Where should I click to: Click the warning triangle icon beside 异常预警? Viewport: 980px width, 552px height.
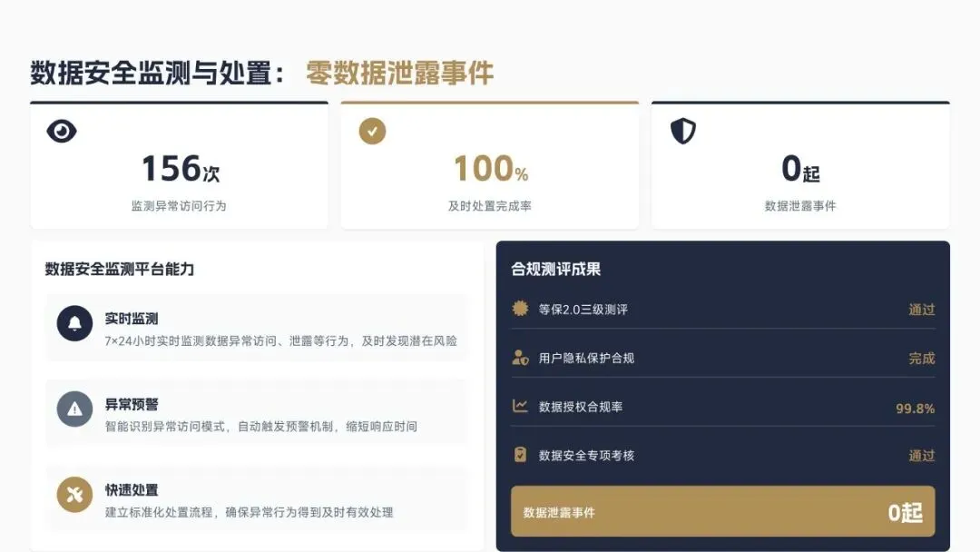[74, 409]
